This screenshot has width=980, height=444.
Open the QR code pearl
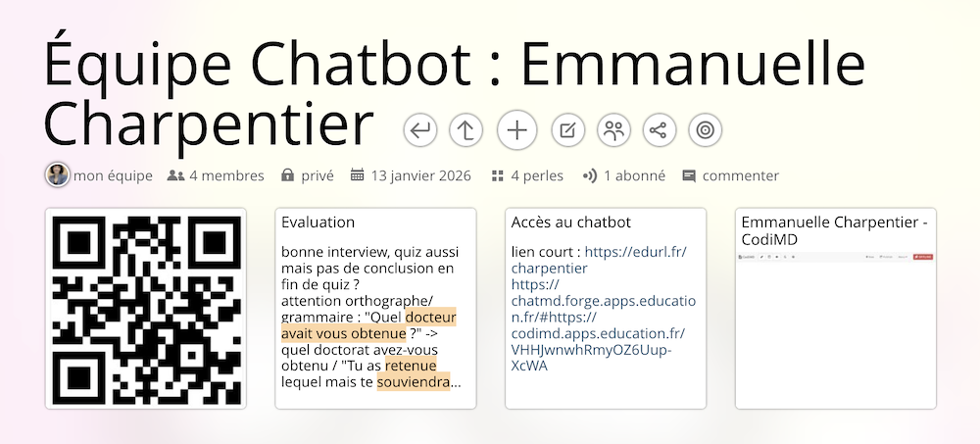tap(146, 308)
